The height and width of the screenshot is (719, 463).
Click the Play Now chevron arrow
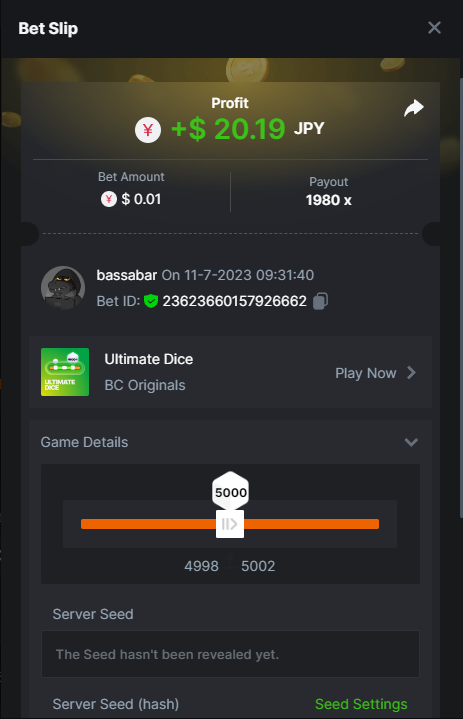point(411,373)
